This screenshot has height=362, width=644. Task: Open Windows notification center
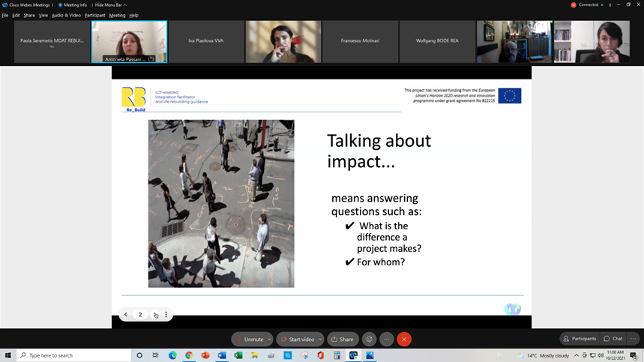click(x=634, y=355)
